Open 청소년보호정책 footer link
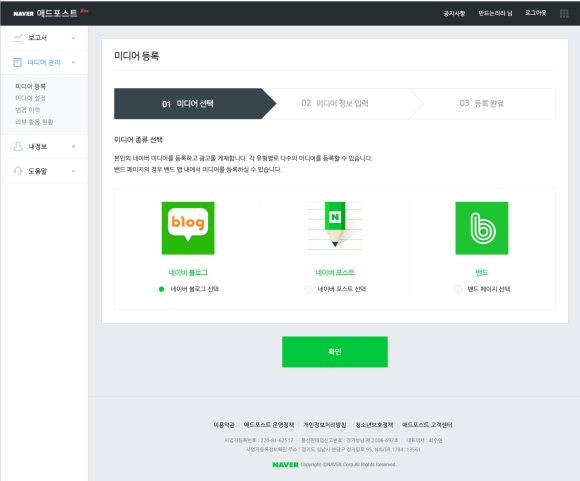 [374, 425]
